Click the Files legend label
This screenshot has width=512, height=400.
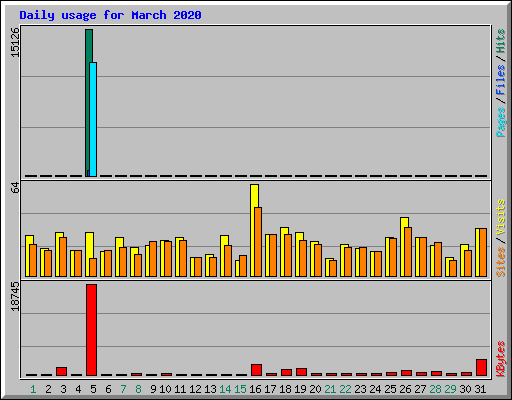[x=500, y=80]
